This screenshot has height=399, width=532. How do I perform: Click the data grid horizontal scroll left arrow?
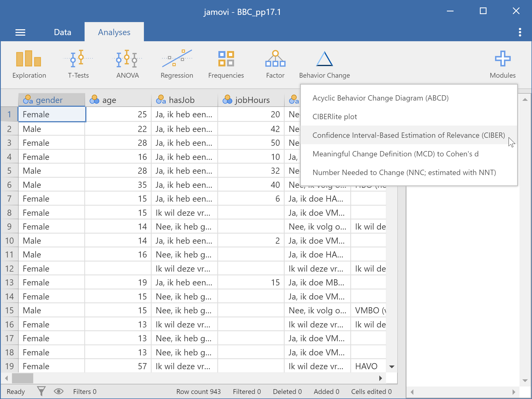coord(6,378)
